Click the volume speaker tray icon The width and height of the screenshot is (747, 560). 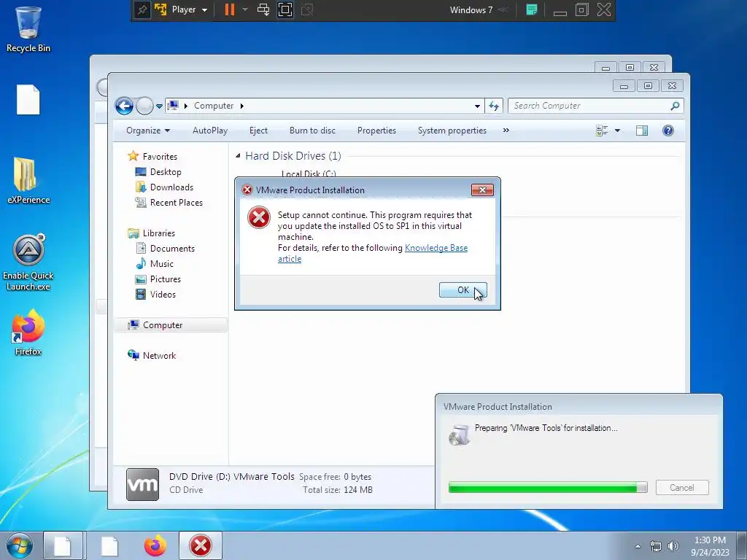tap(673, 546)
